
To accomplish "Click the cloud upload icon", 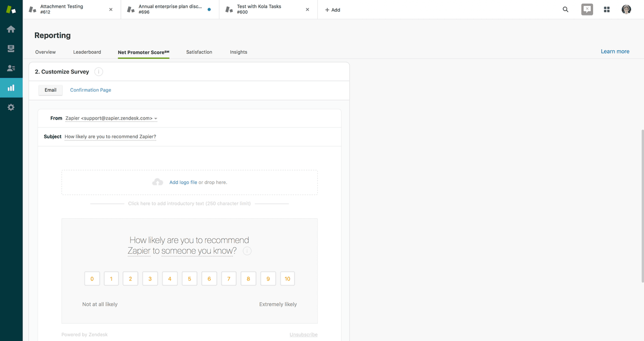I will pyautogui.click(x=158, y=182).
